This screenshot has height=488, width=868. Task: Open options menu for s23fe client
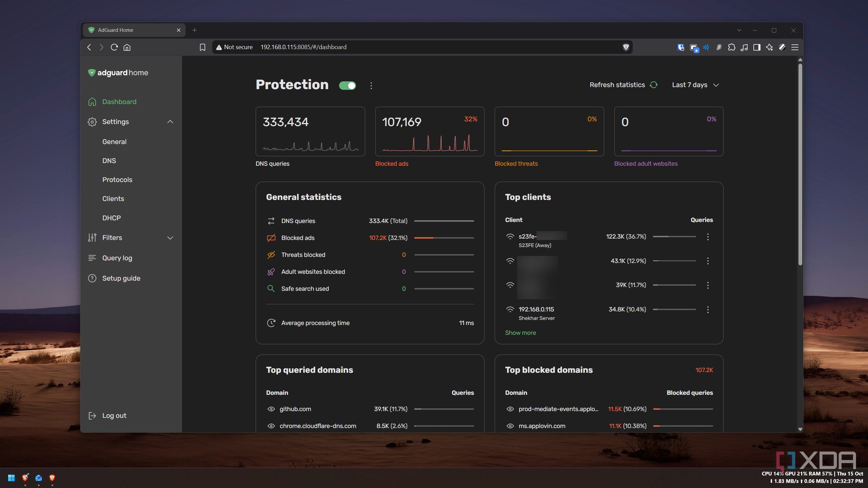point(708,237)
